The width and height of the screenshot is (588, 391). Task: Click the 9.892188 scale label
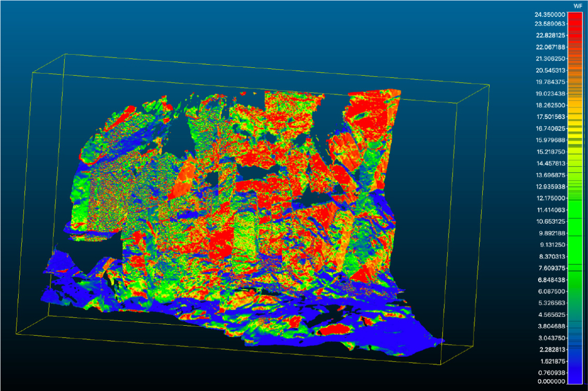coord(551,233)
